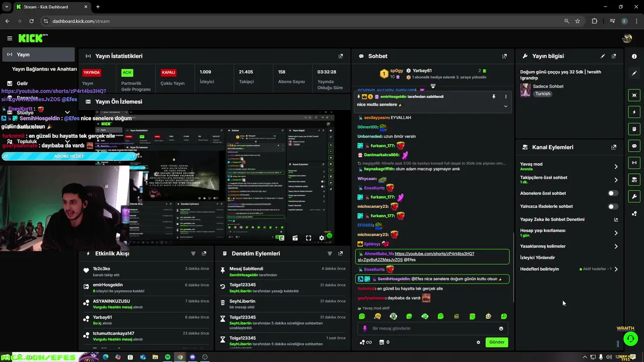Open File Explorer from the taskbar

click(155, 357)
